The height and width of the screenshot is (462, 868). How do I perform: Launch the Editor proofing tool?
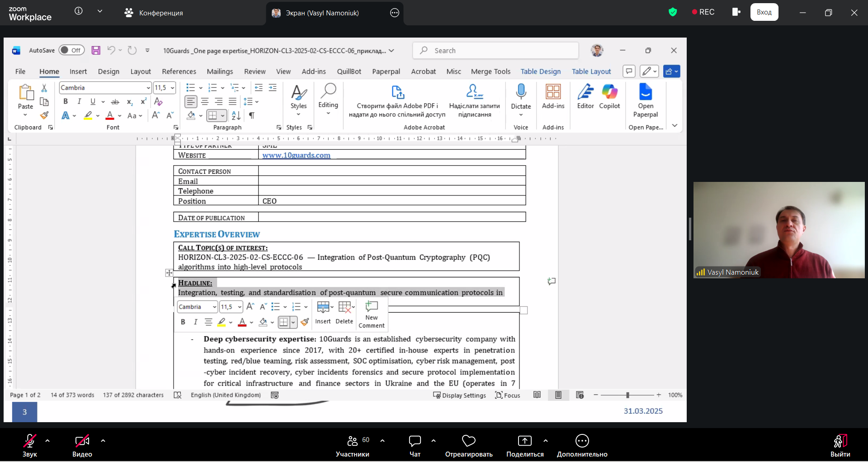pos(585,96)
